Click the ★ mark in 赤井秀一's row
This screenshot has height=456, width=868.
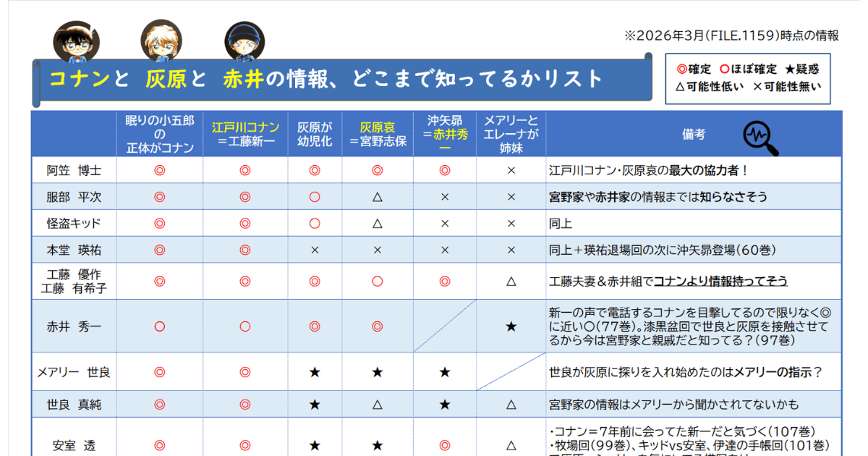(x=511, y=326)
